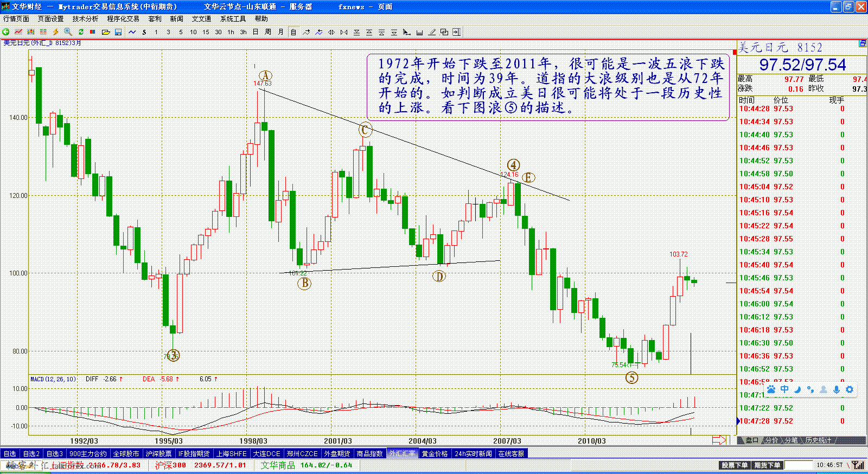Viewport: 868px width, 474px height.
Task: Toggle the punctuation mode icon
Action: pos(810,389)
